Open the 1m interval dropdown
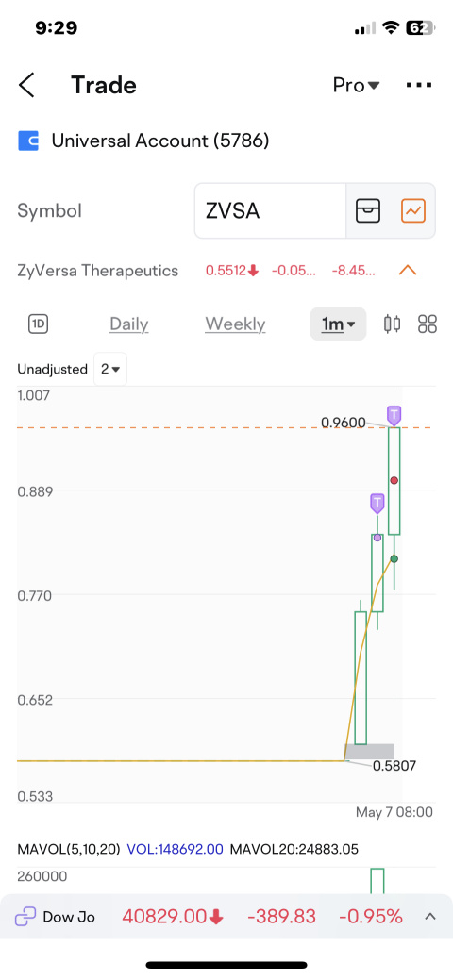 tap(338, 324)
